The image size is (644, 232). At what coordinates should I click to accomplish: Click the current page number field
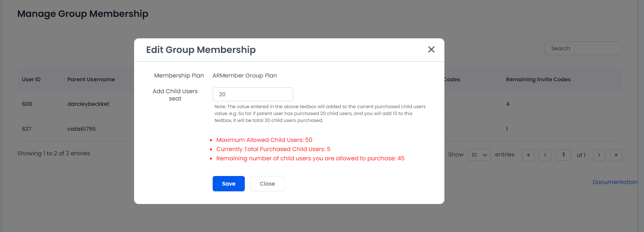tap(564, 155)
